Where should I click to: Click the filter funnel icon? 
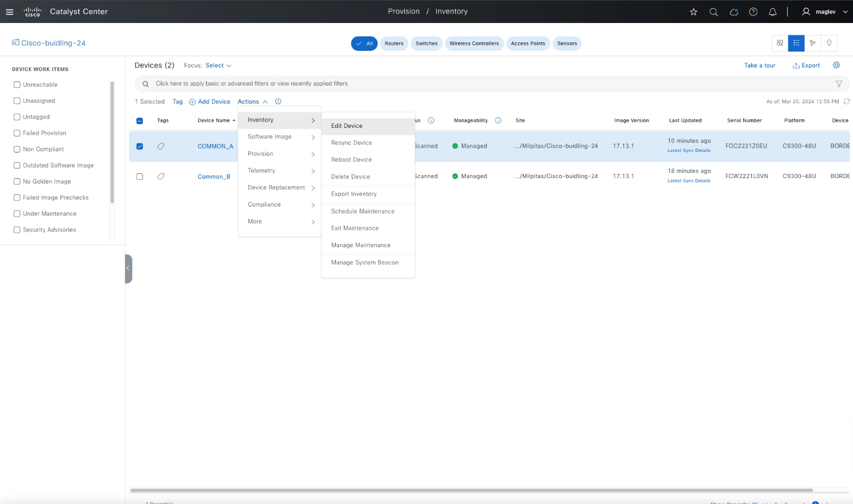(x=839, y=84)
